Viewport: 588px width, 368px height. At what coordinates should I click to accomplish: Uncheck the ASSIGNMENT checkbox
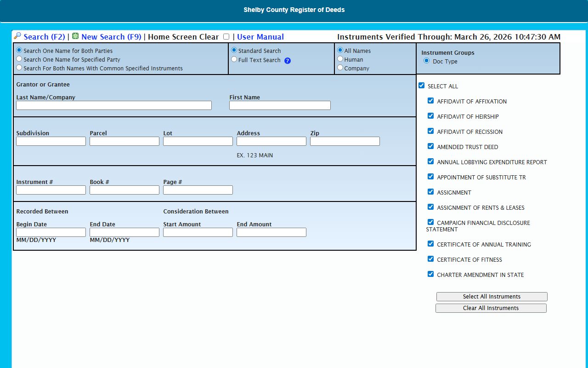431,192
